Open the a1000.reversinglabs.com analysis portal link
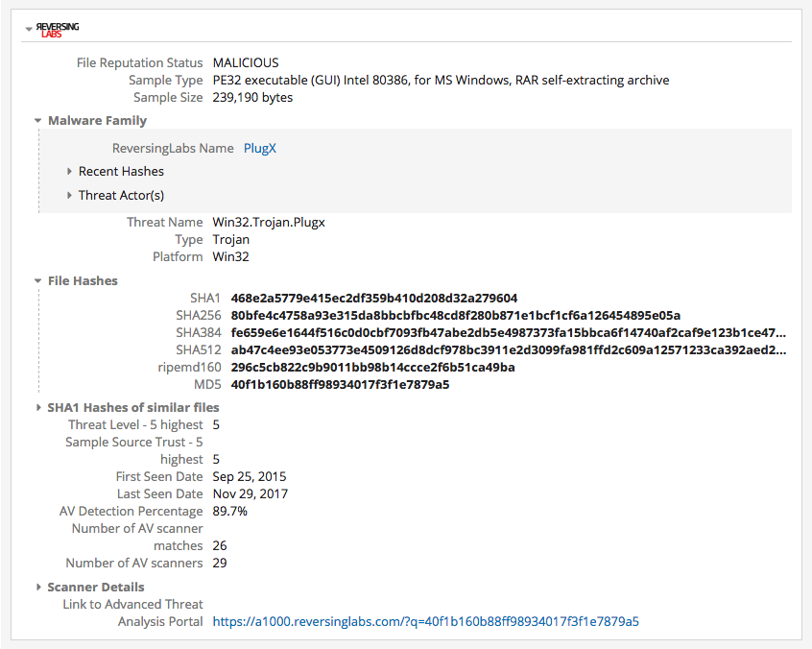The width and height of the screenshot is (812, 649). pyautogui.click(x=425, y=621)
